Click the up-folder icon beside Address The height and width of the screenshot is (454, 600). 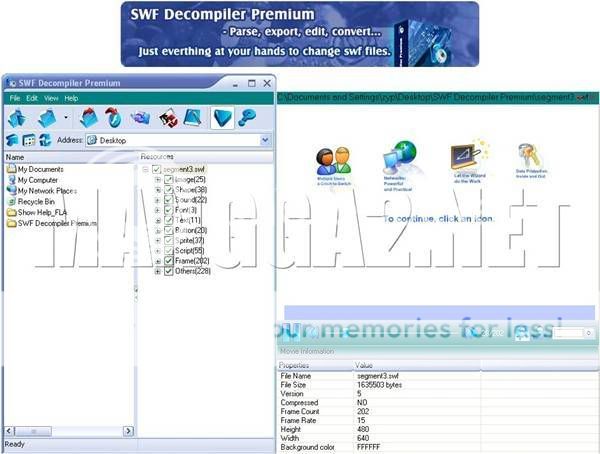[x=12, y=140]
